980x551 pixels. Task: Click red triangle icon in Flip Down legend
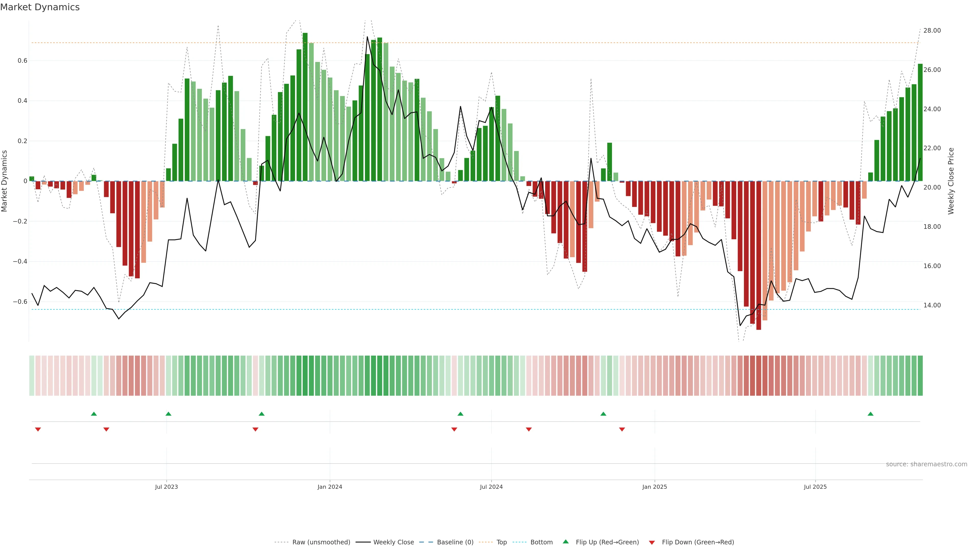(652, 543)
